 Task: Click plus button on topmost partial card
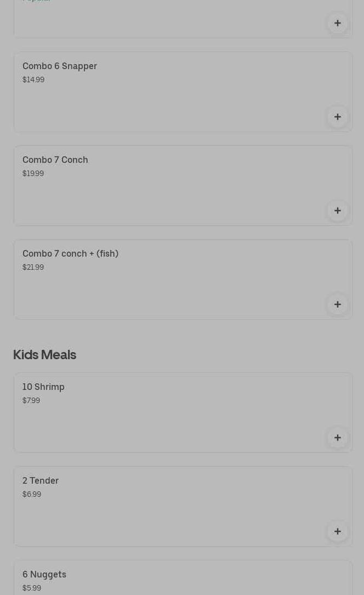click(338, 23)
